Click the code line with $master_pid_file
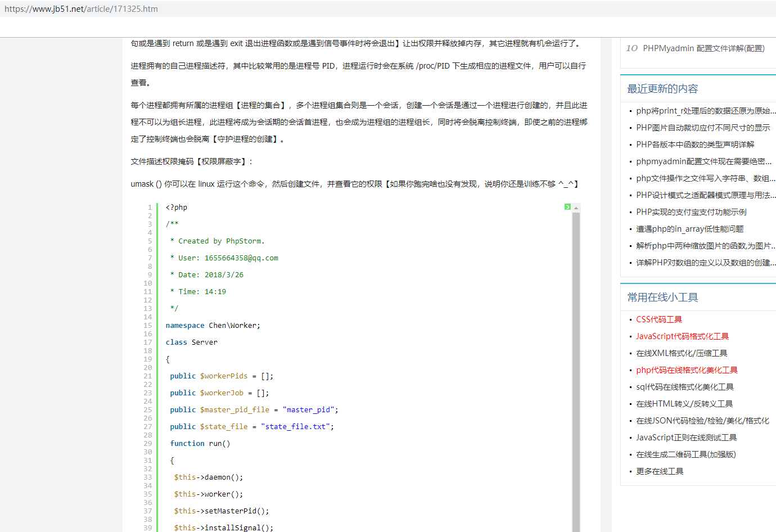This screenshot has width=776, height=532. click(x=254, y=410)
